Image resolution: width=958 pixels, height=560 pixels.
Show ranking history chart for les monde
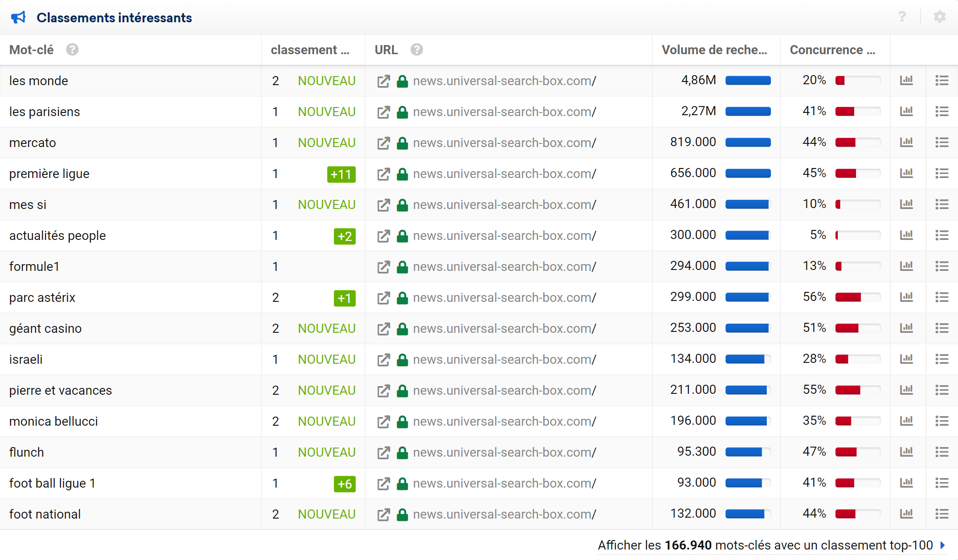click(907, 81)
